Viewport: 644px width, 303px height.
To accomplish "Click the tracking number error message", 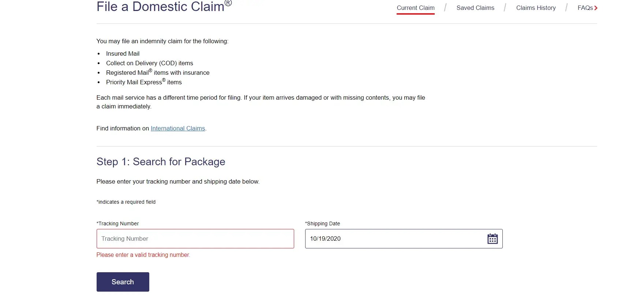I will 143,255.
